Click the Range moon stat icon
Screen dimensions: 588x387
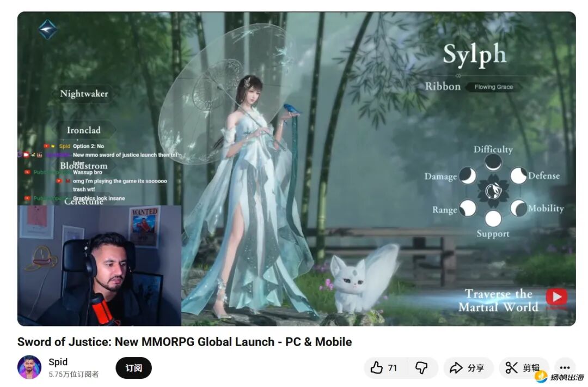point(468,208)
